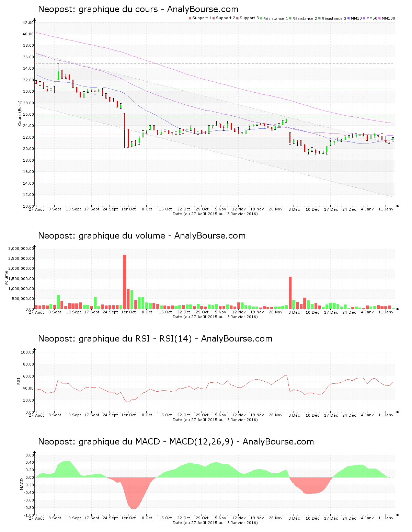The height and width of the screenshot is (532, 412).
Task: Click '1er Oct' on the price chart axis
Action: [x=129, y=209]
